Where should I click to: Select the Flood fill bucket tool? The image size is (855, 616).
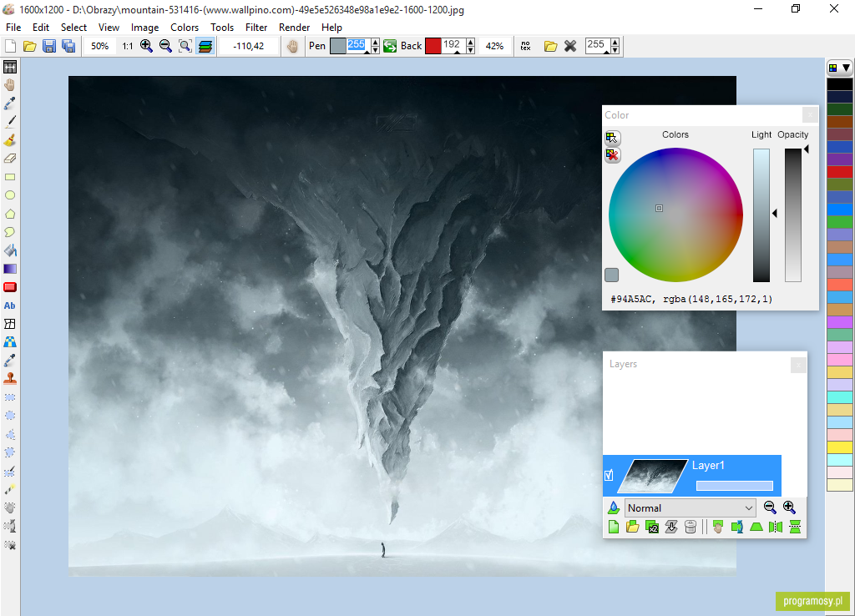coord(10,250)
